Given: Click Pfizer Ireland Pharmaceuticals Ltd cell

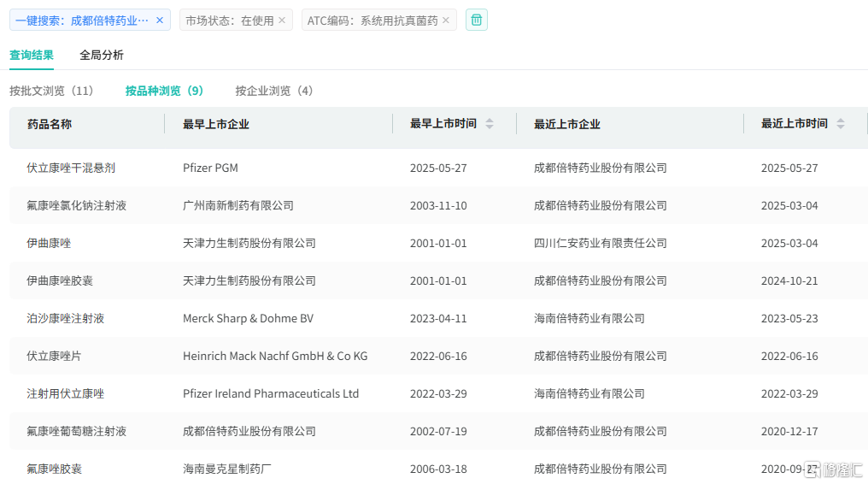Looking at the screenshot, I should 271,393.
